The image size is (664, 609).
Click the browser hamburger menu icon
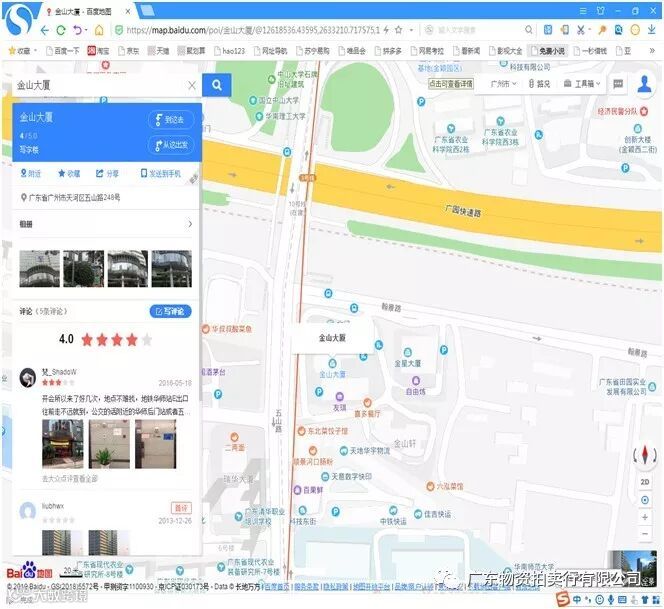tap(583, 11)
